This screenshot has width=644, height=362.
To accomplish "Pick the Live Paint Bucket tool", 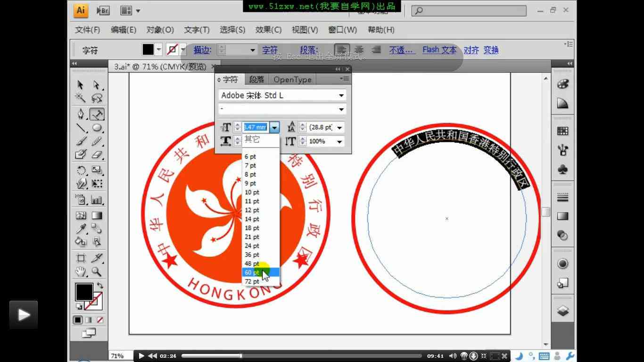I will (x=81, y=242).
